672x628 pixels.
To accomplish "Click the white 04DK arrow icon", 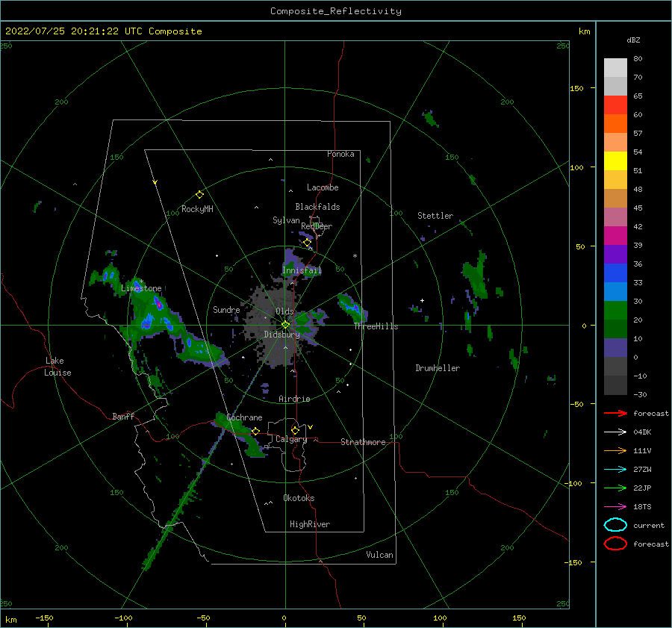I will 615,432.
